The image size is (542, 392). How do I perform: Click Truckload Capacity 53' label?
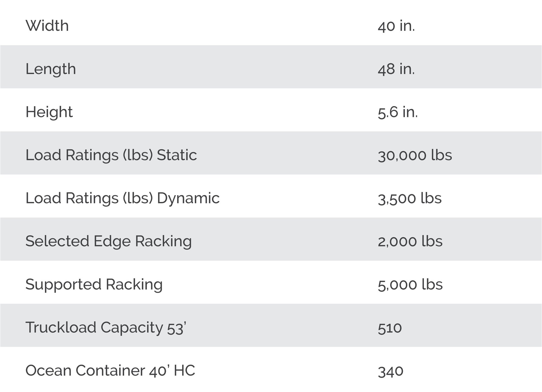tap(106, 328)
